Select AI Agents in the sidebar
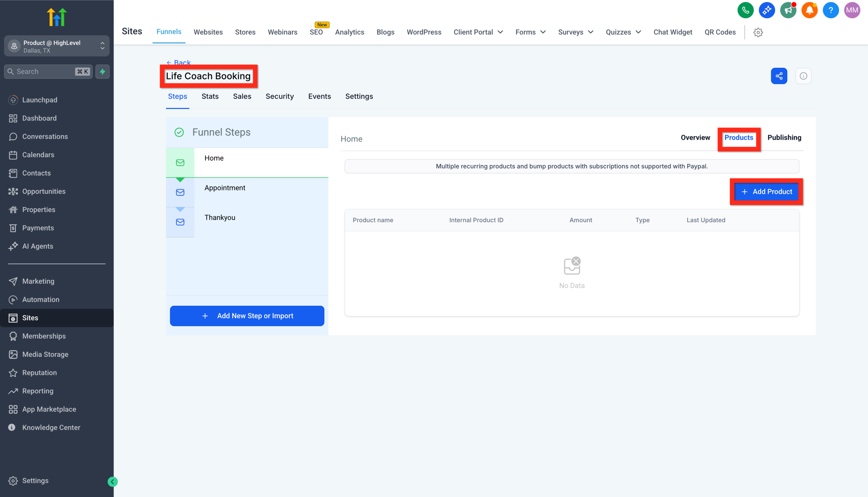 click(13, 246)
